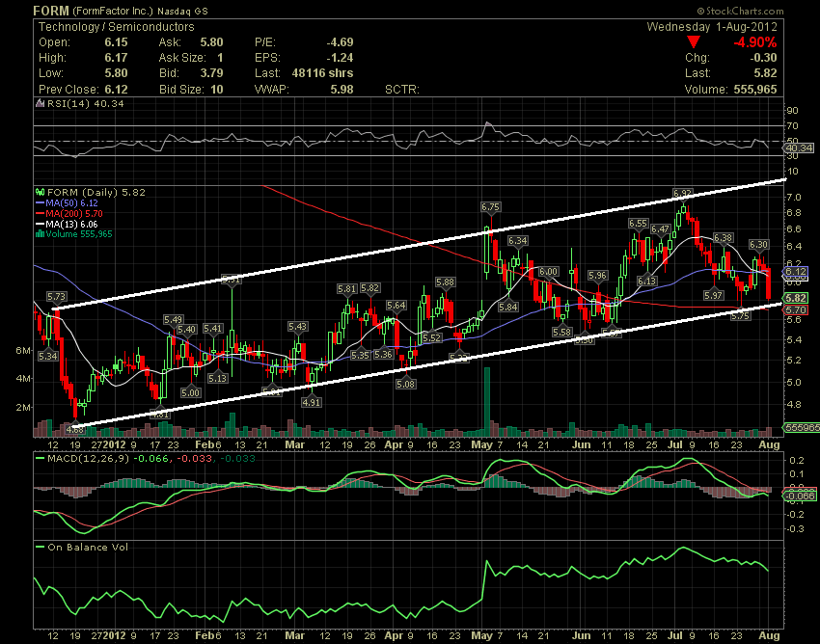Click the 5.08 low price label
This screenshot has width=820, height=644.
coord(405,385)
